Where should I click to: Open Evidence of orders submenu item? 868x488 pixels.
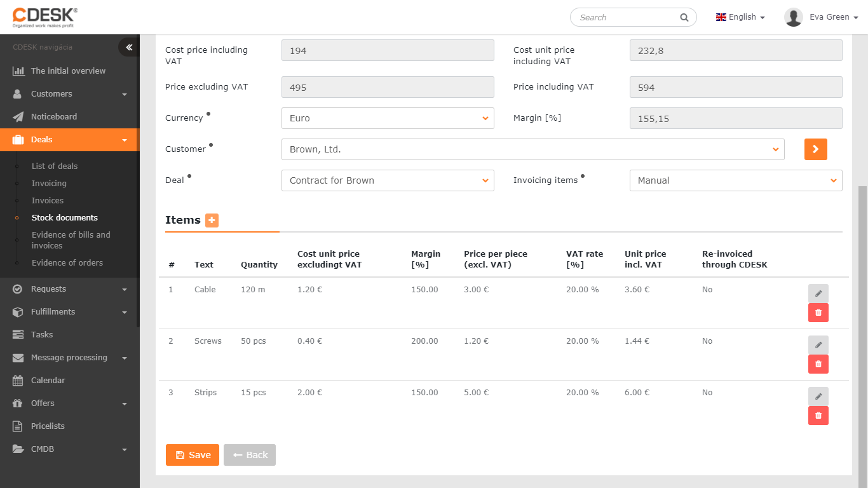pyautogui.click(x=67, y=262)
